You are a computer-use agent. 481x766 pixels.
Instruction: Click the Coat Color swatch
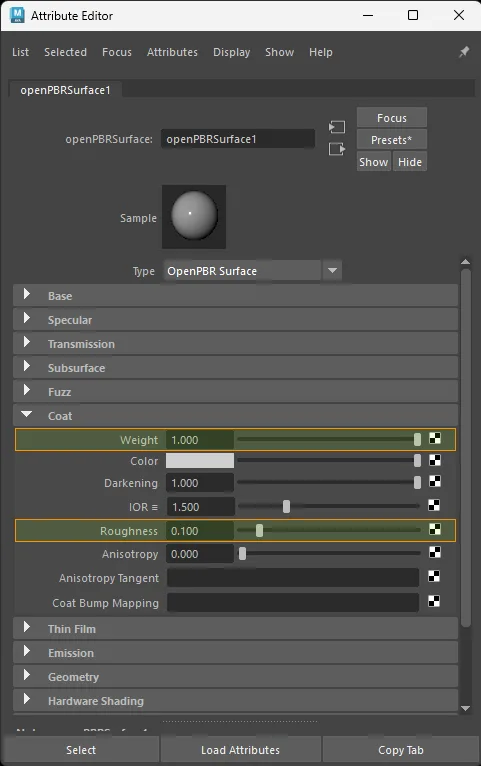pos(200,461)
